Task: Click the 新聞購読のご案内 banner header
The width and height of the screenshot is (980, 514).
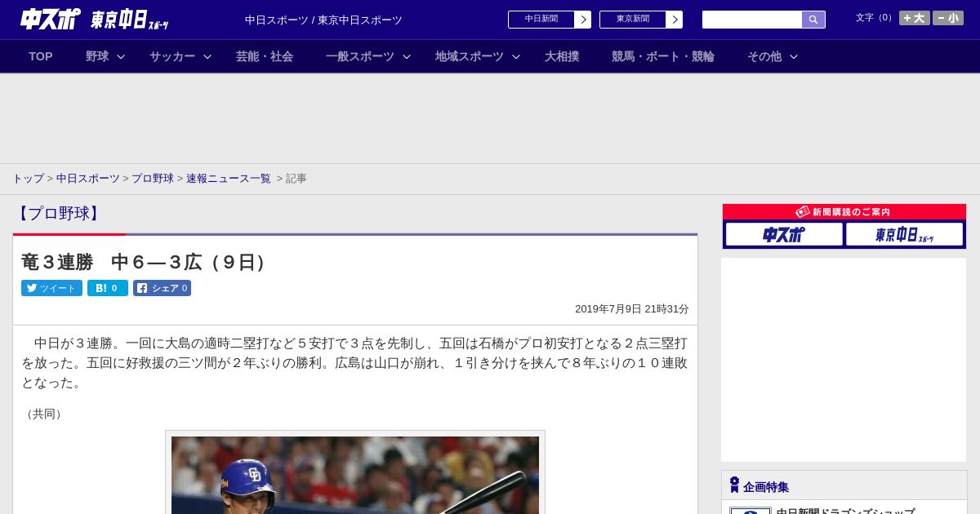Action: coord(844,212)
